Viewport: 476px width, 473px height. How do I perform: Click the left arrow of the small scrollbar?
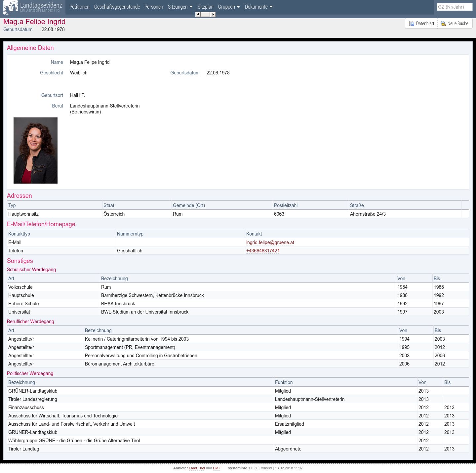pos(198,14)
